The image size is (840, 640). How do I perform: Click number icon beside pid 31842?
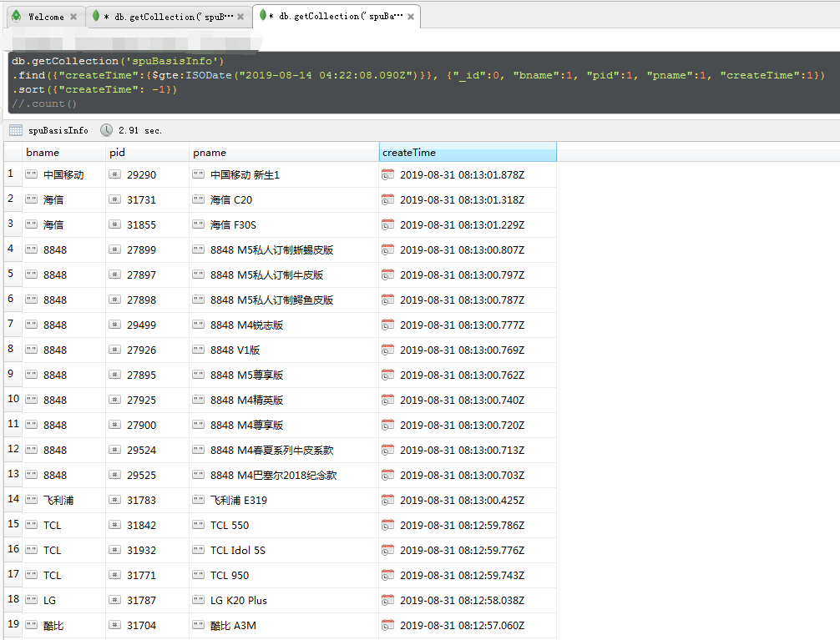tap(114, 524)
